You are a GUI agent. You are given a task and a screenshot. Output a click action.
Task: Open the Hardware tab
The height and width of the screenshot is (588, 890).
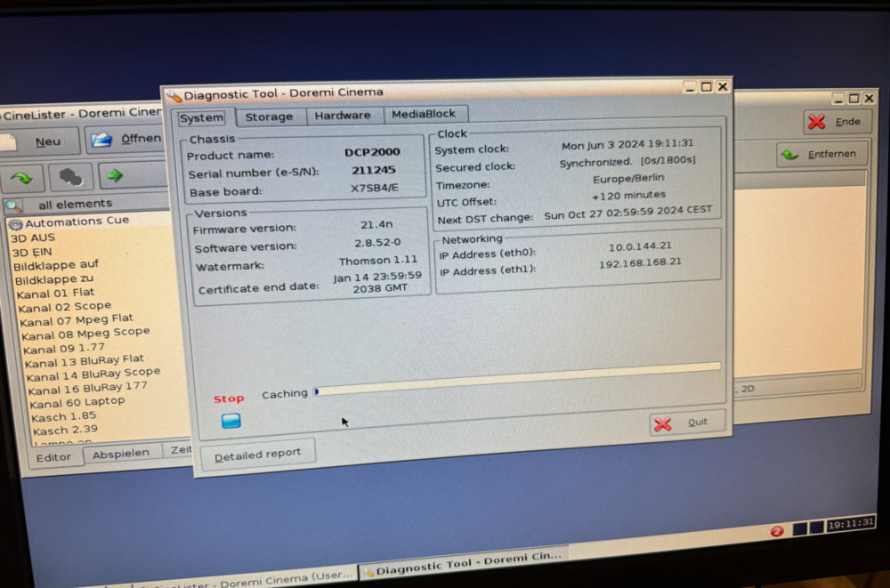tap(343, 116)
